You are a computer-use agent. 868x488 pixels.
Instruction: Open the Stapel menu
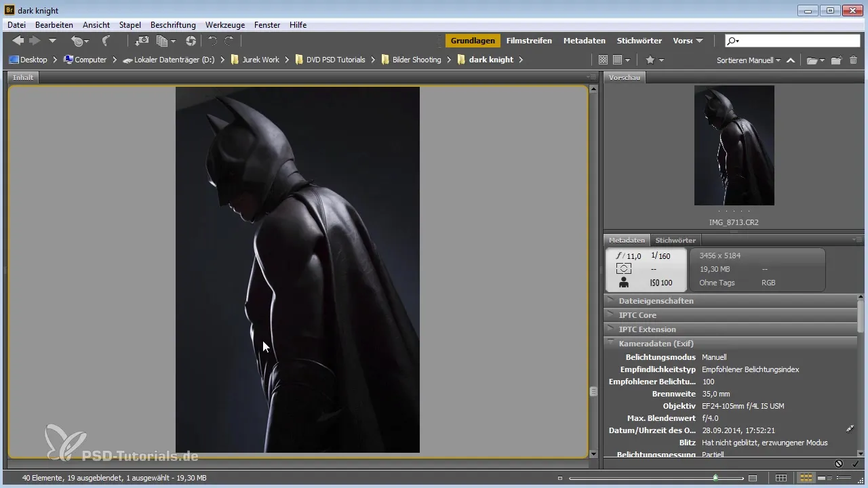(x=130, y=25)
